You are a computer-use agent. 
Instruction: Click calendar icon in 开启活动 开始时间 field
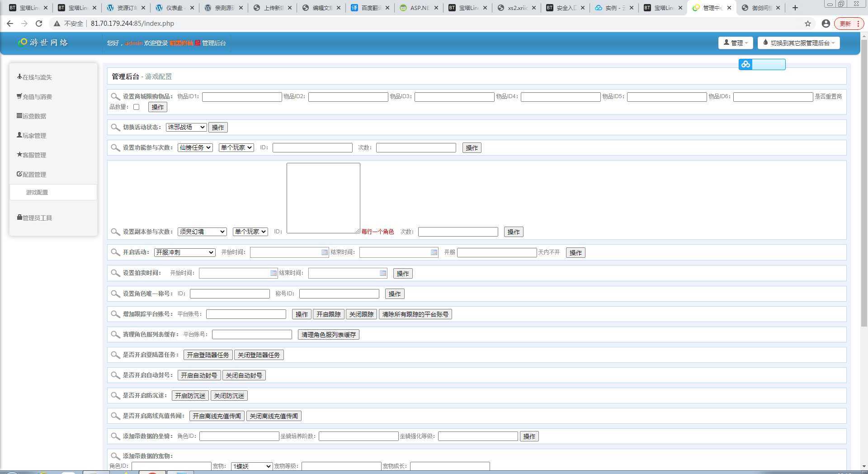324,252
